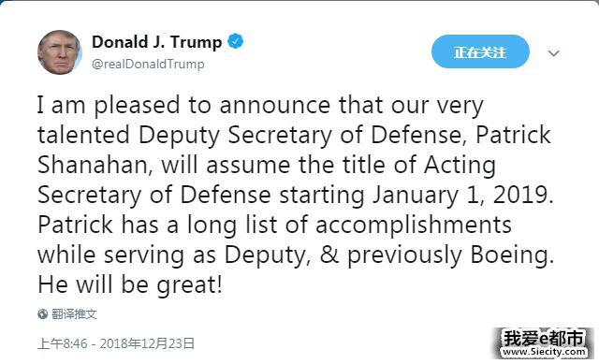
Task: Toggle the 正在关注 following button
Action: coord(480,51)
